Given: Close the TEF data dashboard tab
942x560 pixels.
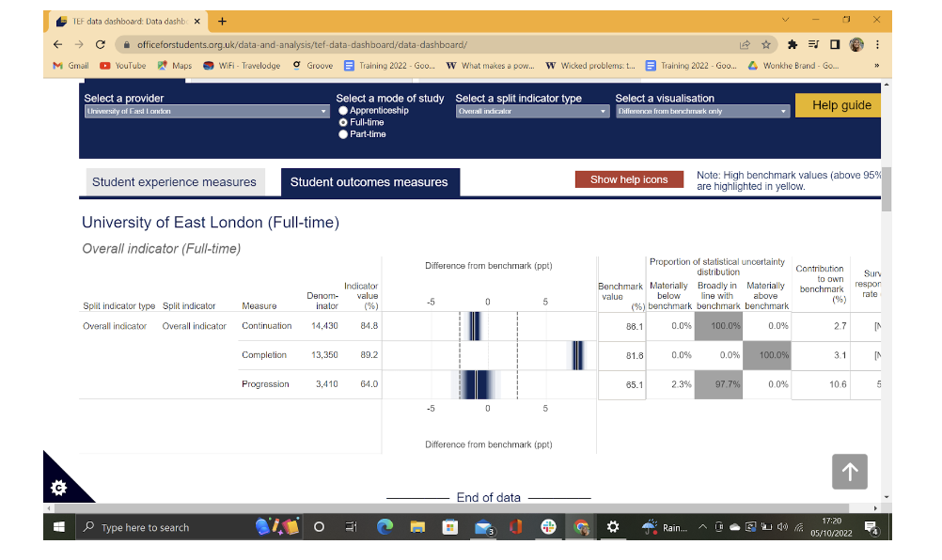Looking at the screenshot, I should 197,22.
